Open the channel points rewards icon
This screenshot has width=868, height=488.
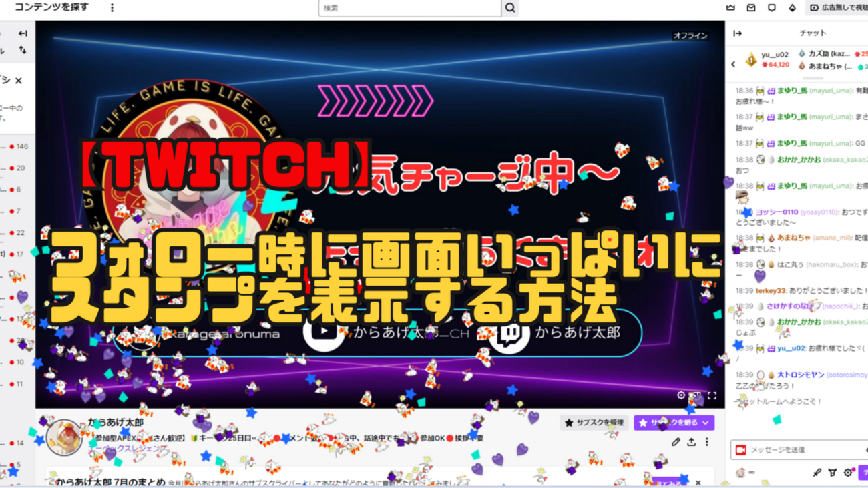(x=832, y=473)
